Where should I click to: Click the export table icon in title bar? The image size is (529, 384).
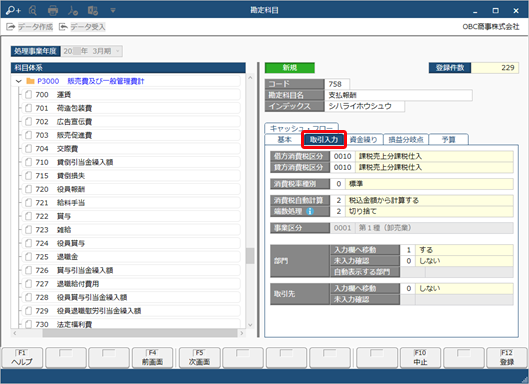click(93, 11)
